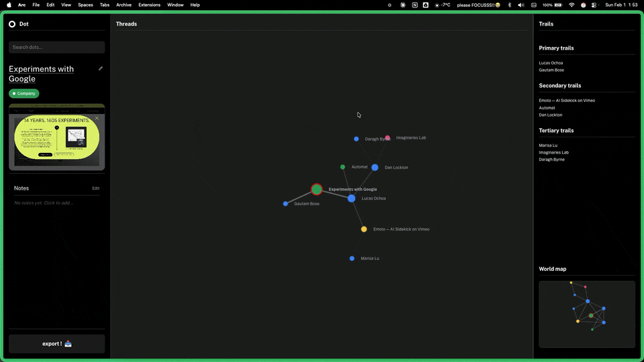Image resolution: width=644 pixels, height=362 pixels.
Task: Open Gautam Bose in Primary trails
Action: (x=551, y=70)
